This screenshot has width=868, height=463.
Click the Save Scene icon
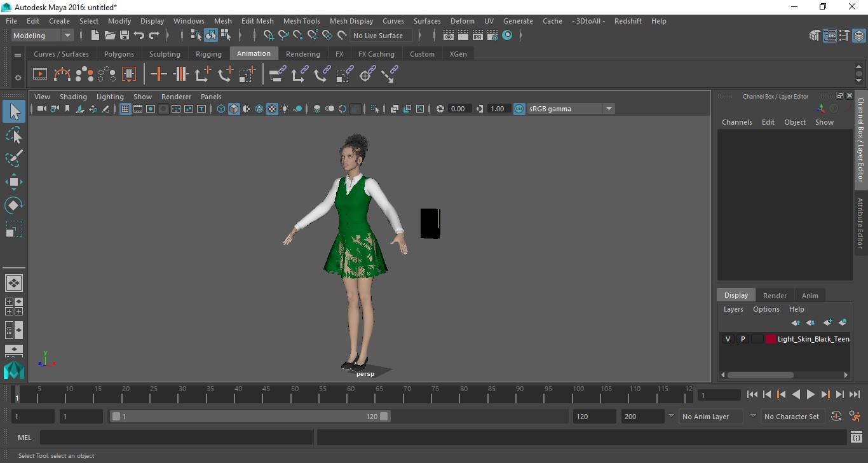click(x=125, y=36)
